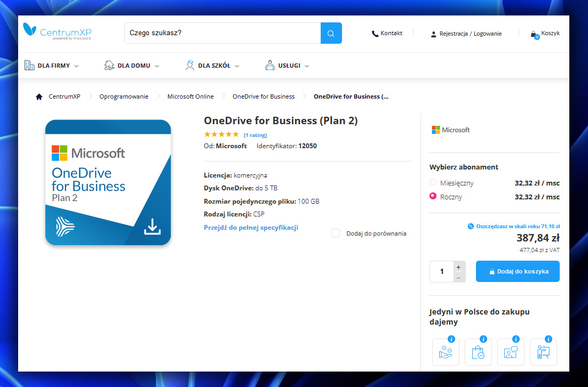This screenshot has height=387, width=588.
Task: Click info badge above shopping bag icon
Action: coord(483,339)
